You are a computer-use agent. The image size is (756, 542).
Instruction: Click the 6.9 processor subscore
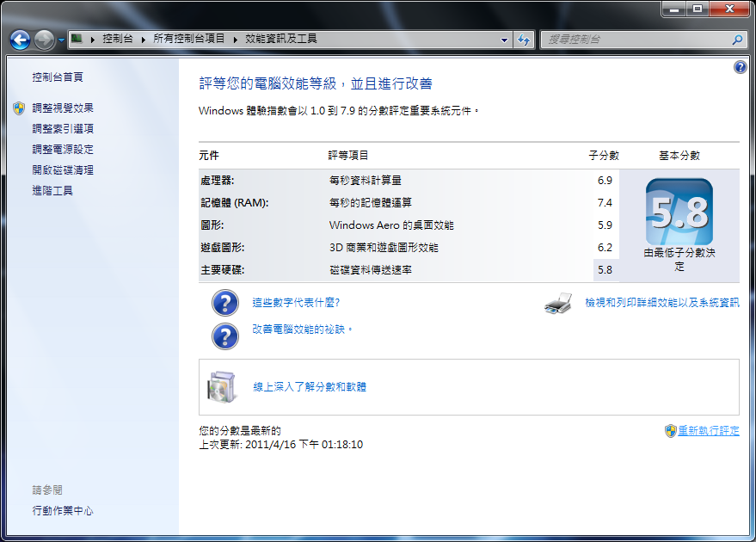tap(605, 181)
